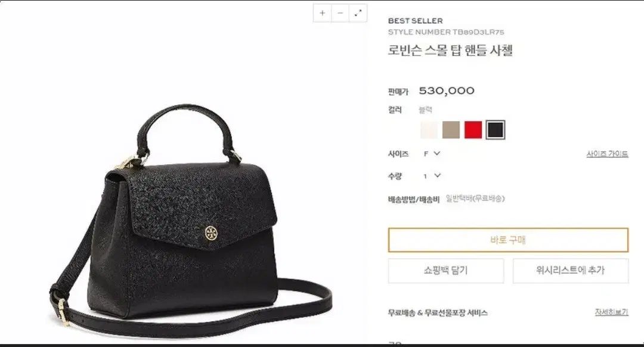Zoom out with the minus icon
The height and width of the screenshot is (347, 644).
pyautogui.click(x=340, y=13)
